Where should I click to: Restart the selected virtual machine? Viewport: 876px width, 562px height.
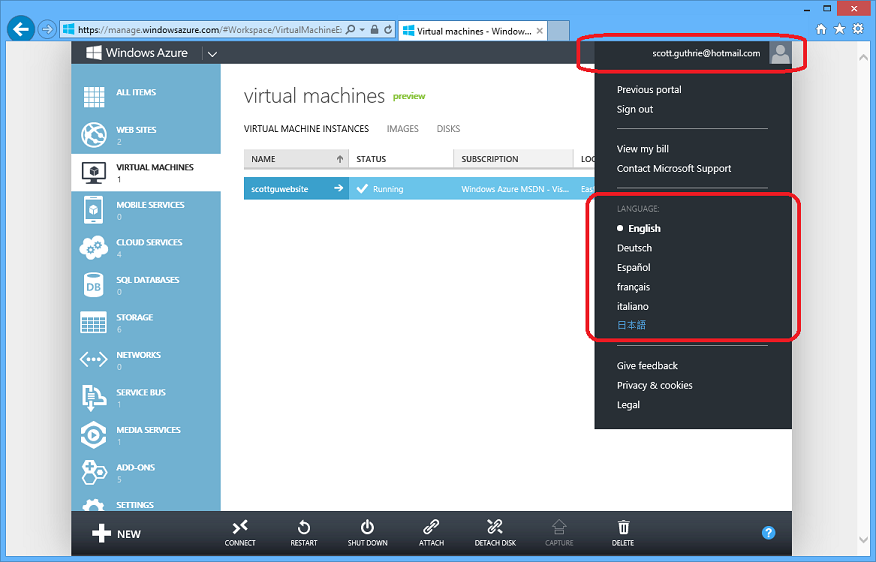coord(304,533)
